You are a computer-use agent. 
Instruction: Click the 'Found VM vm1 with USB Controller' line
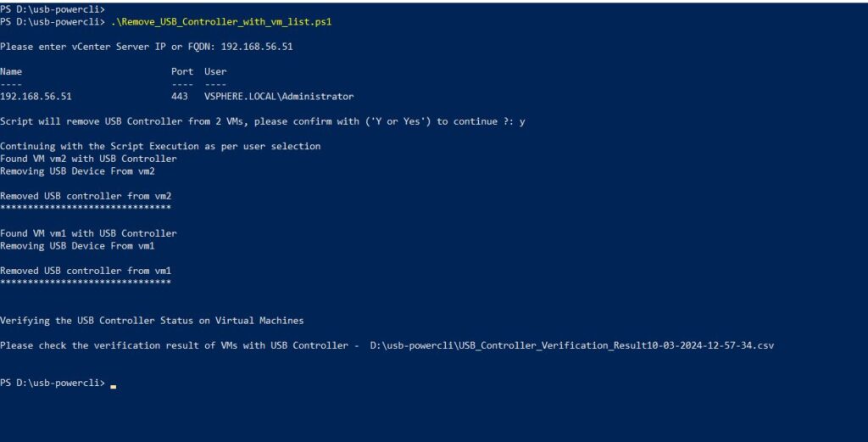click(x=88, y=233)
